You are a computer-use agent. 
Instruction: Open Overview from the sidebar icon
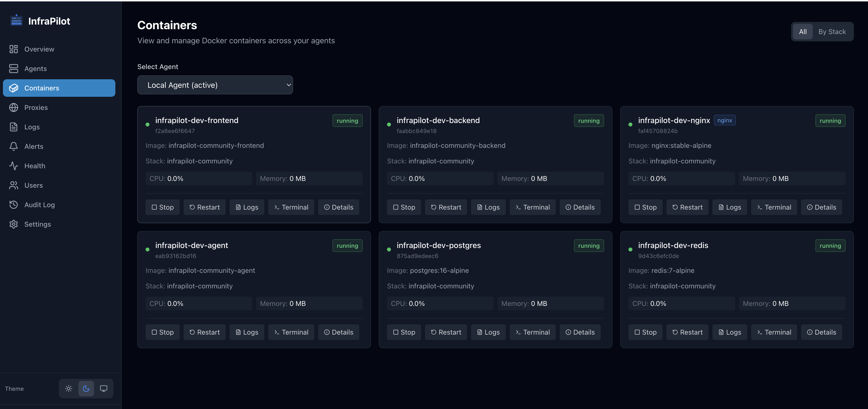coord(13,49)
